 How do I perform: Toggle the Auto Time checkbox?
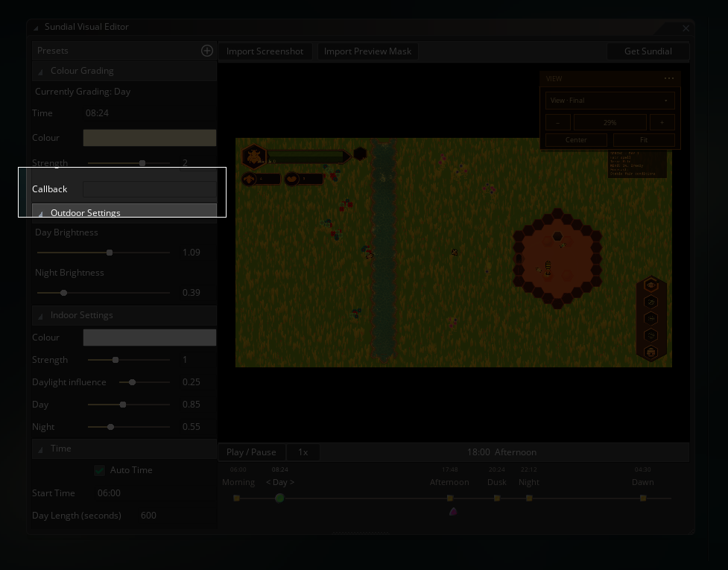coord(99,470)
